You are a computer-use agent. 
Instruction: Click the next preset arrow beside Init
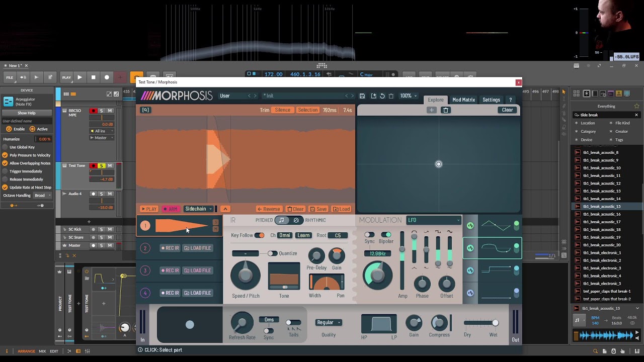point(353,96)
